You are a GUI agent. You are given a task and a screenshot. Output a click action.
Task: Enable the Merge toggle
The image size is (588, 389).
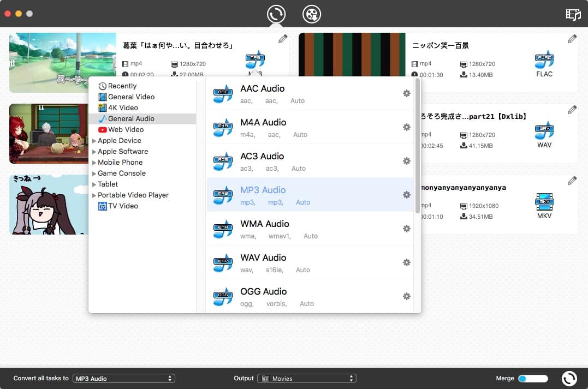coord(532,378)
